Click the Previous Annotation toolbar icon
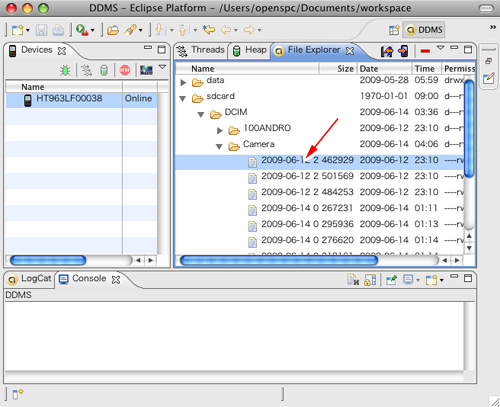The height and width of the screenshot is (407, 500). pyautogui.click(x=184, y=30)
